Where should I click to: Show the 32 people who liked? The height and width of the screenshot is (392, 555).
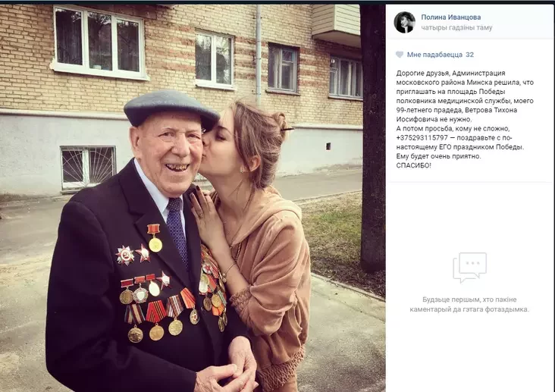point(469,55)
